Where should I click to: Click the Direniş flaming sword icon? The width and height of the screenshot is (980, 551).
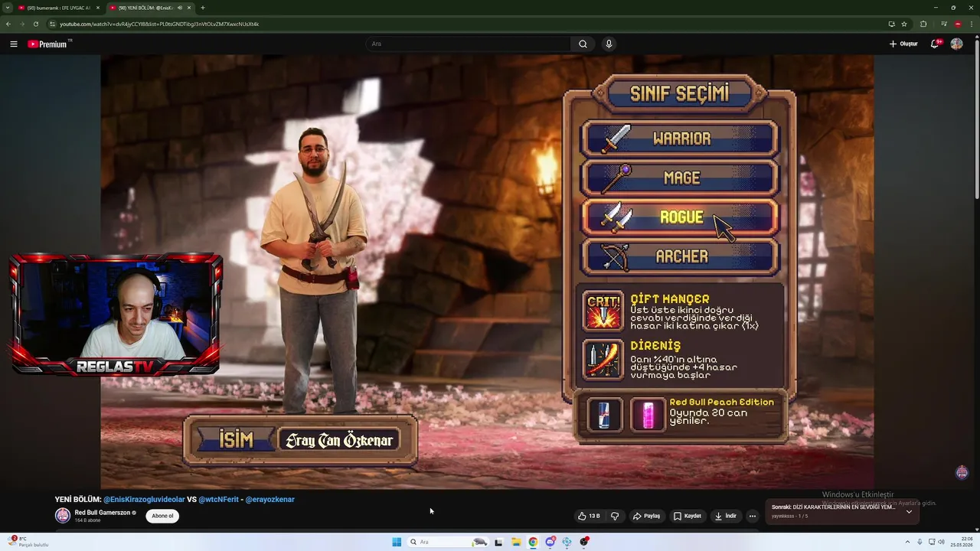[x=603, y=360]
